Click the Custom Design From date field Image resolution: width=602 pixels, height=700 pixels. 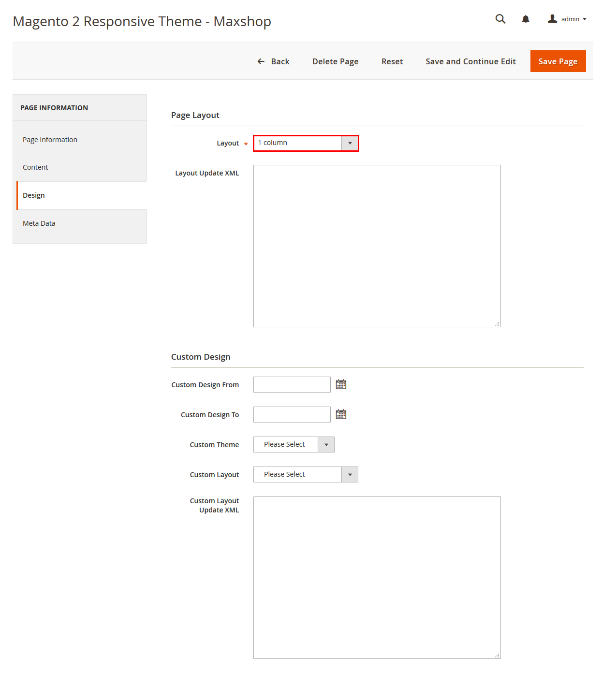[x=292, y=384]
